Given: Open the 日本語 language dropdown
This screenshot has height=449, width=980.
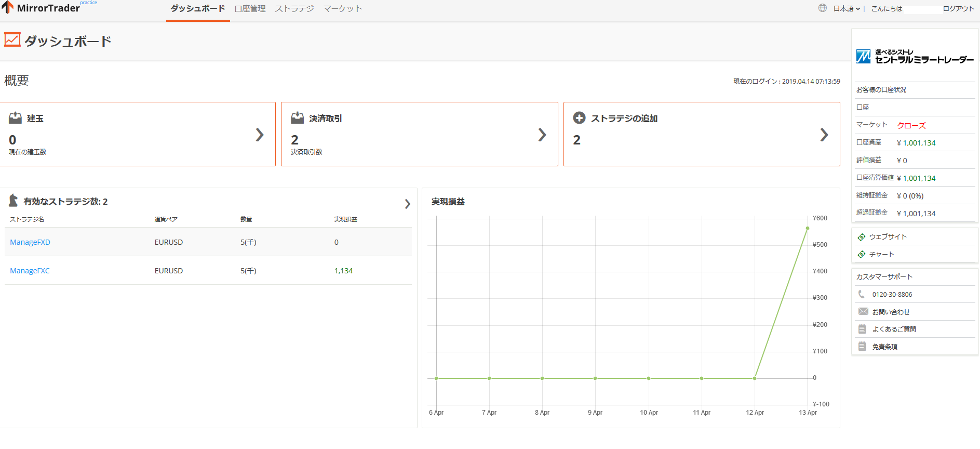Looking at the screenshot, I should pyautogui.click(x=847, y=8).
